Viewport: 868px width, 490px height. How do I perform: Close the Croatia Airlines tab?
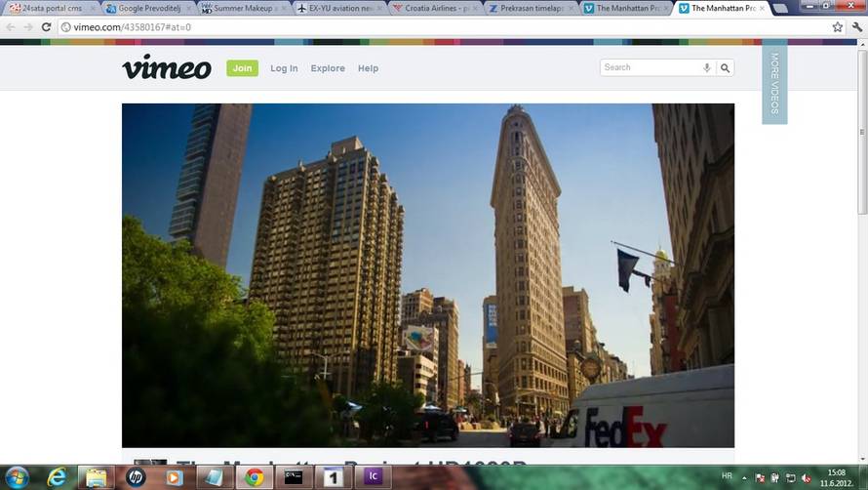click(475, 9)
